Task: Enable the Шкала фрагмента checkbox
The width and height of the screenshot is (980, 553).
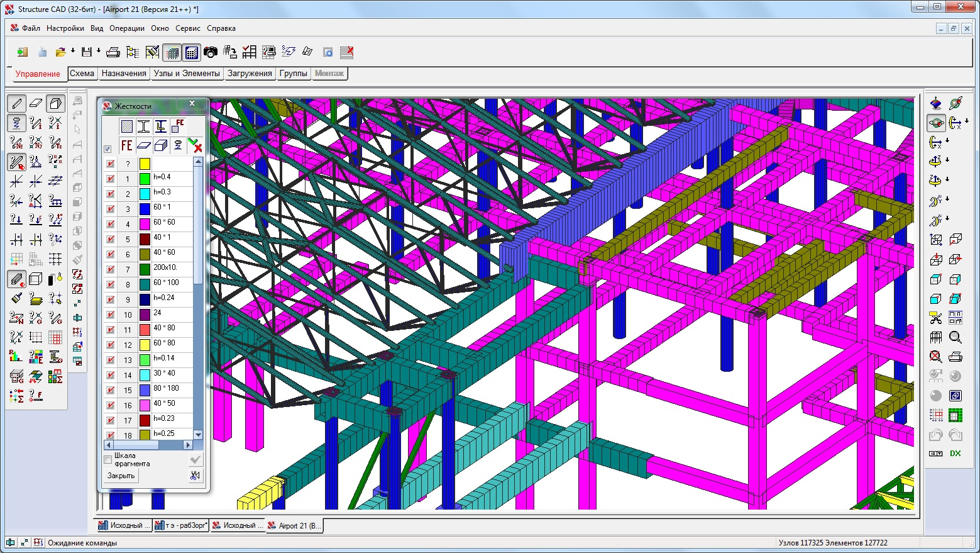Action: point(108,459)
